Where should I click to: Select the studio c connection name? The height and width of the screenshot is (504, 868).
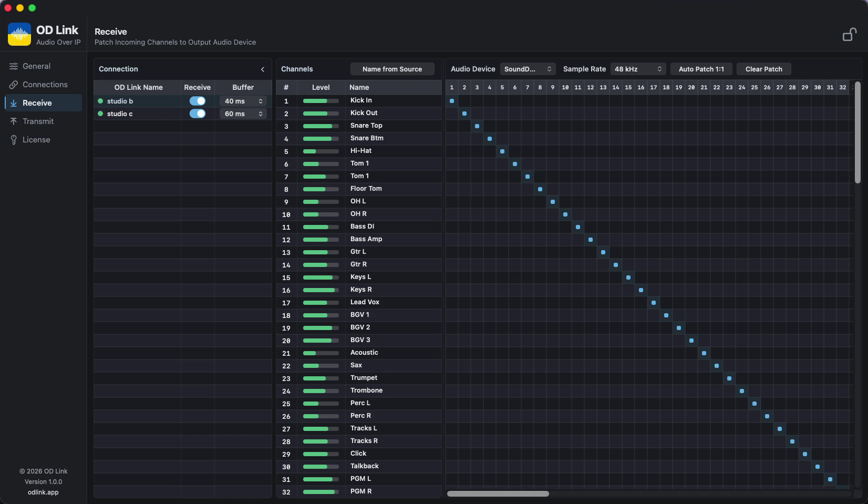point(120,114)
